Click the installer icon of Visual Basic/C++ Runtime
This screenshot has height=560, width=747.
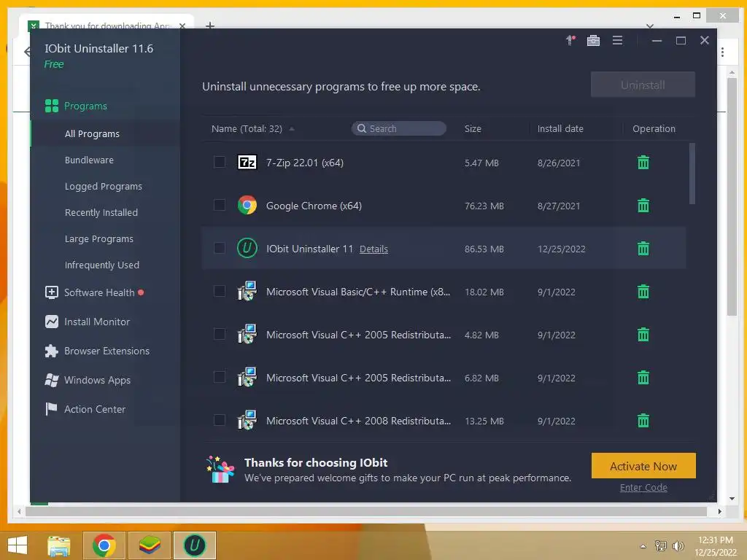click(x=247, y=292)
